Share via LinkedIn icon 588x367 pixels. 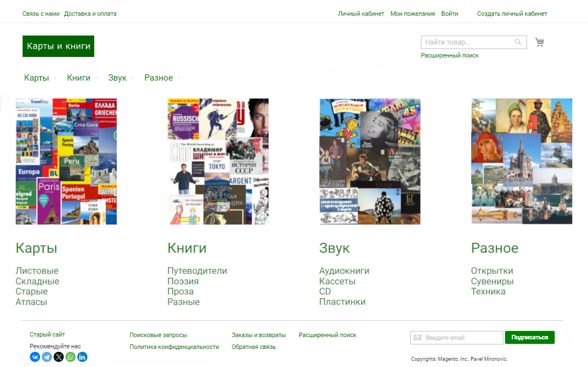point(82,357)
